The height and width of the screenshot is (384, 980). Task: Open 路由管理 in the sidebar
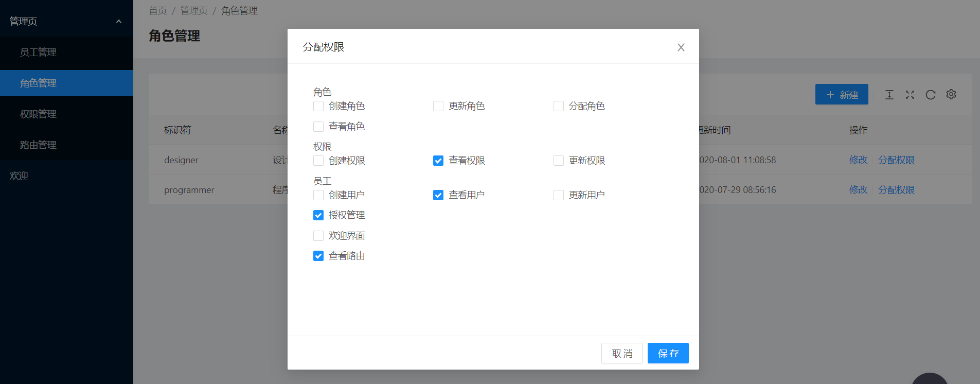tap(66, 145)
